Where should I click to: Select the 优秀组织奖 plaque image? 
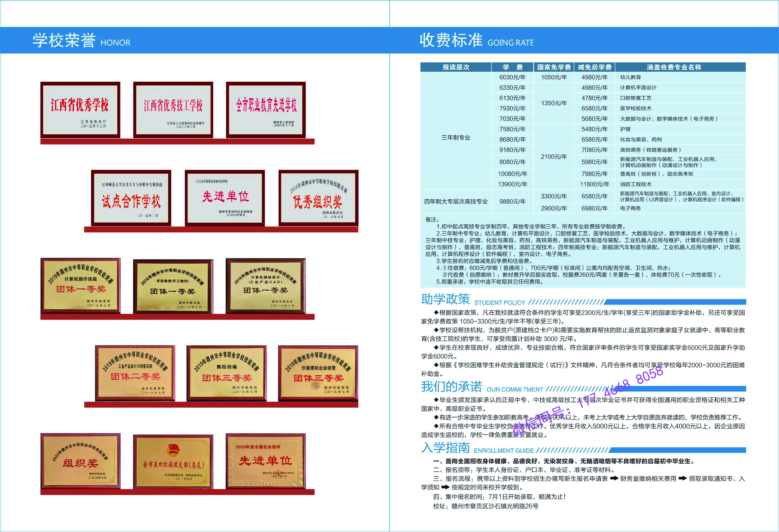(x=318, y=198)
